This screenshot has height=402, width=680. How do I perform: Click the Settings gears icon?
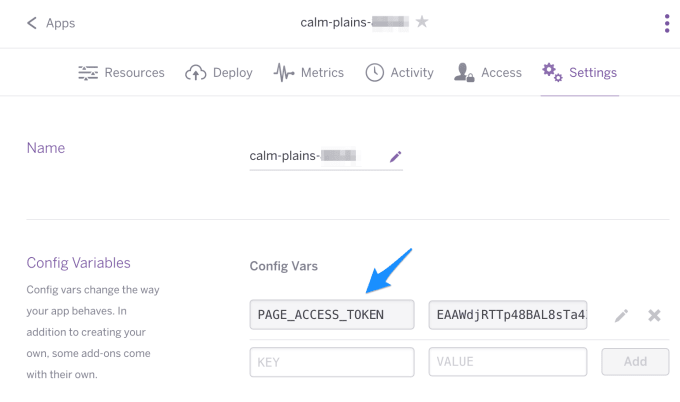coord(552,72)
